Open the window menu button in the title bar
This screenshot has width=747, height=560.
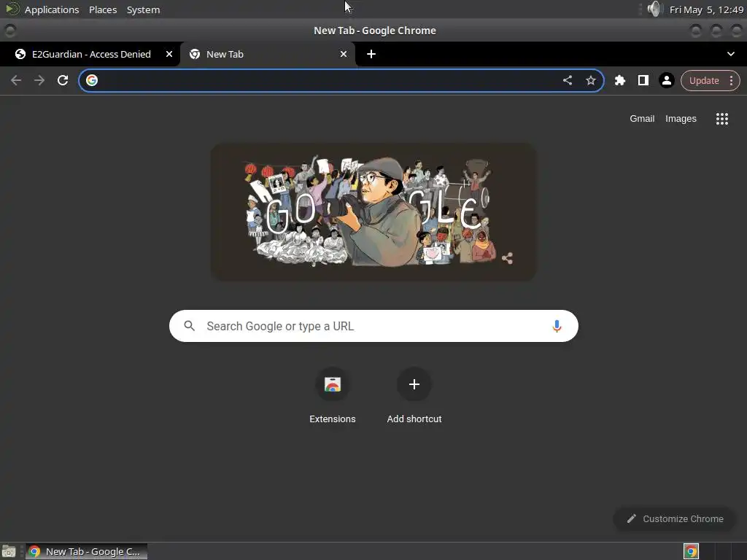pos(10,31)
